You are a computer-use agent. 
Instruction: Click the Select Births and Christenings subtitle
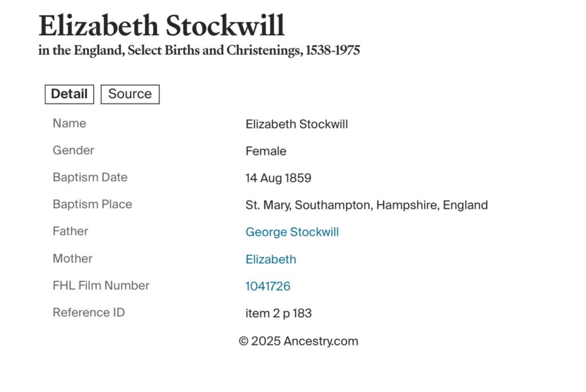pos(199,50)
